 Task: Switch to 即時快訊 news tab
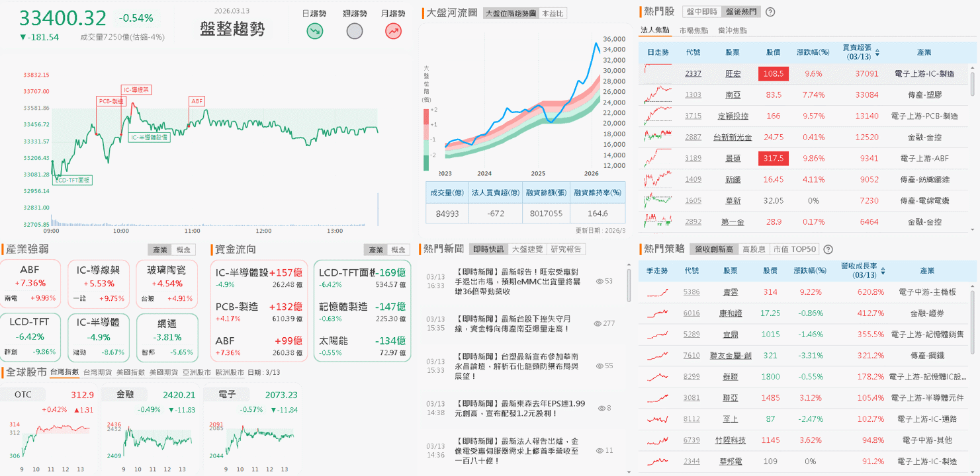pyautogui.click(x=489, y=249)
